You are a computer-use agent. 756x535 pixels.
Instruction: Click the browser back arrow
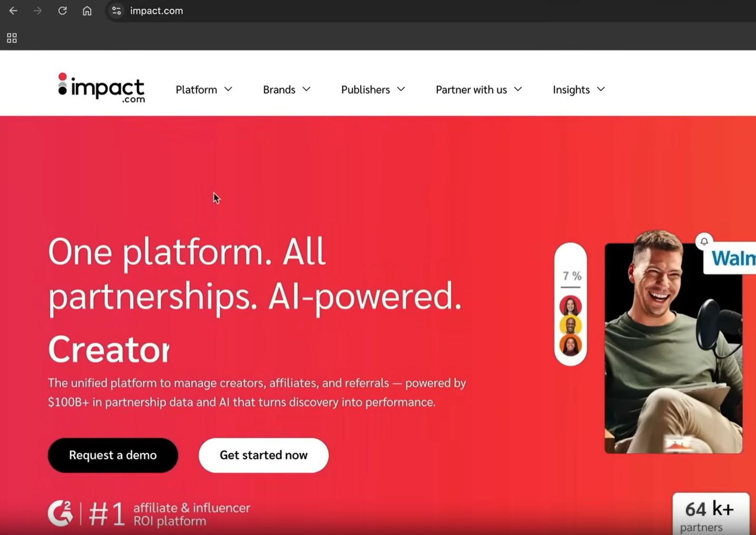[x=13, y=10]
